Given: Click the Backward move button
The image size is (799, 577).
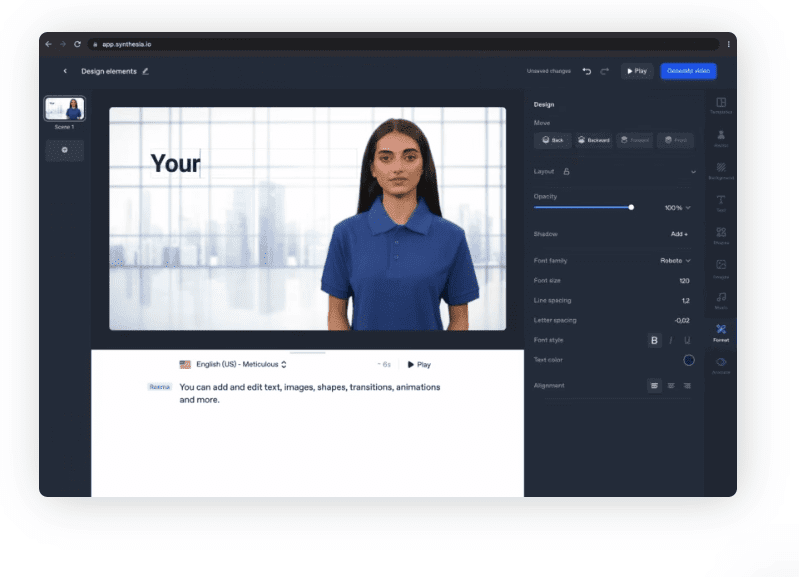Looking at the screenshot, I should click(x=593, y=140).
